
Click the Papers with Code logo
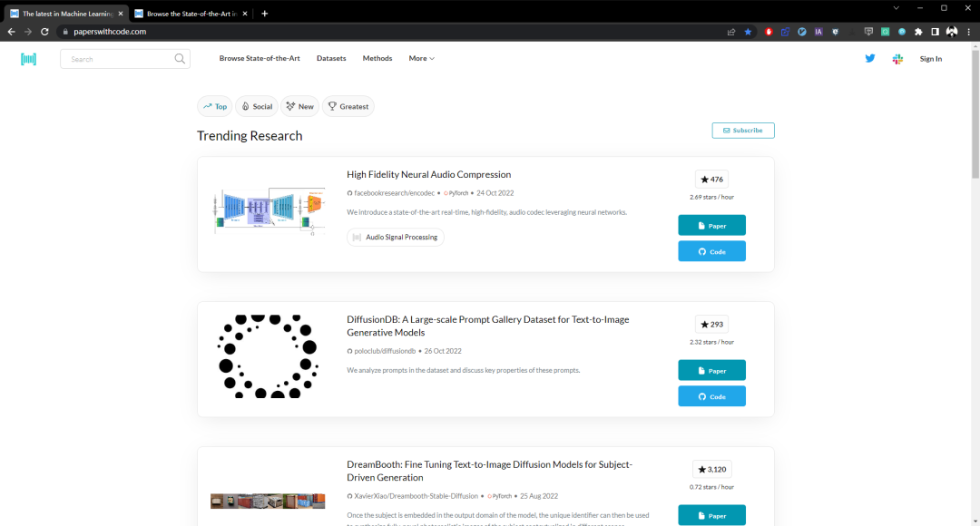[x=28, y=59]
